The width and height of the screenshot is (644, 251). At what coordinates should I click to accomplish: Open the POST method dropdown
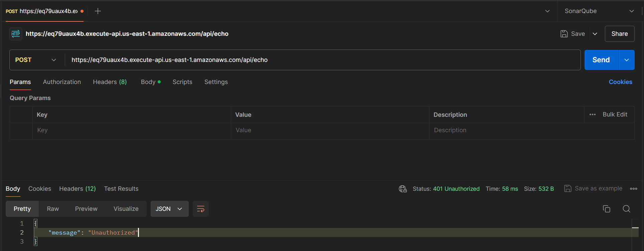point(37,60)
